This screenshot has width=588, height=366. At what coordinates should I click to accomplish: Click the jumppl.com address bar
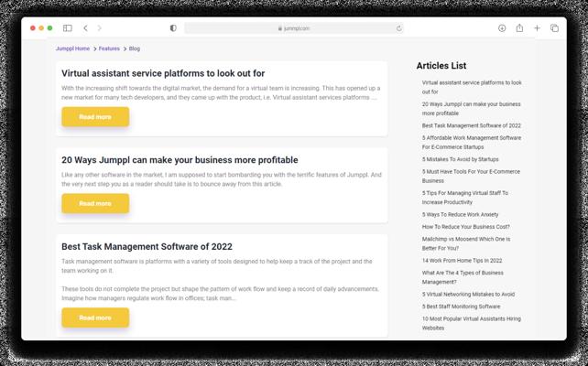point(294,28)
